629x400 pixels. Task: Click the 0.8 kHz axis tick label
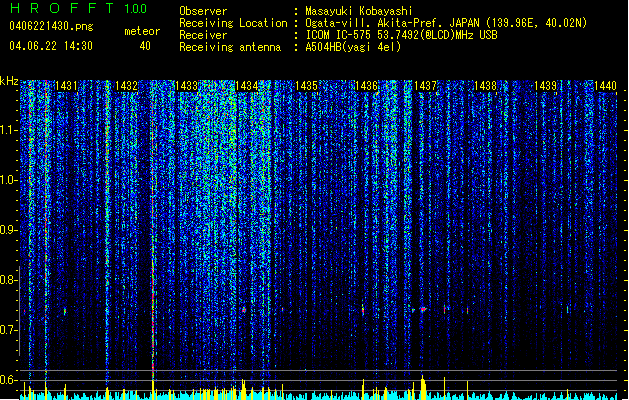(x=9, y=280)
